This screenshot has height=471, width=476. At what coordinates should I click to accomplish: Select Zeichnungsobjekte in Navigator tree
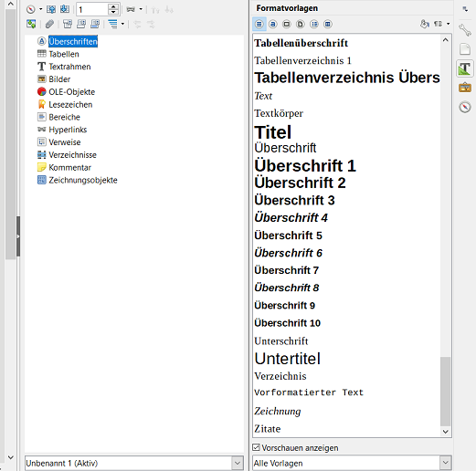pyautogui.click(x=83, y=180)
